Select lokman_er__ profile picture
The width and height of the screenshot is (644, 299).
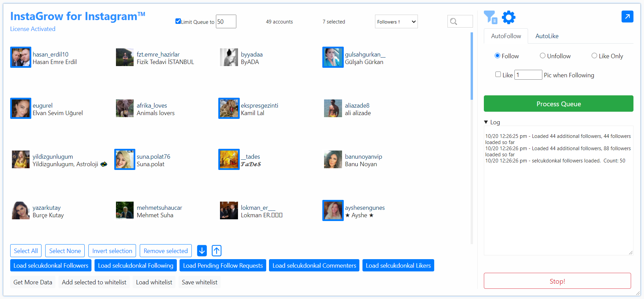click(229, 210)
